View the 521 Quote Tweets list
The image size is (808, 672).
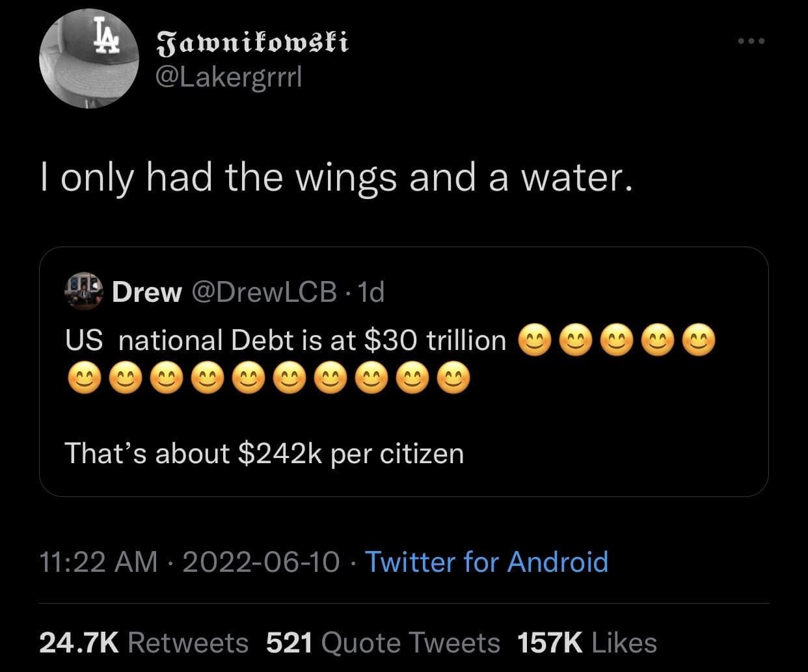(x=383, y=643)
